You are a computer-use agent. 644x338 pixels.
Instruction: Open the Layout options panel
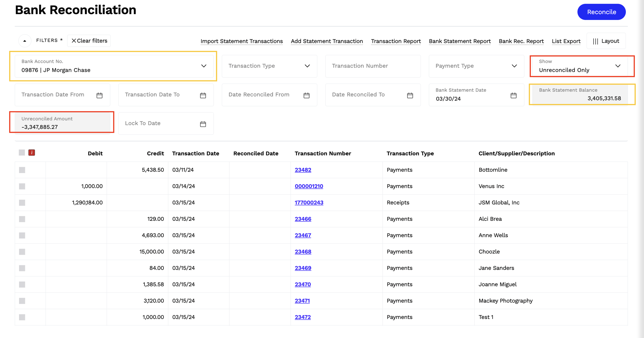tap(606, 41)
